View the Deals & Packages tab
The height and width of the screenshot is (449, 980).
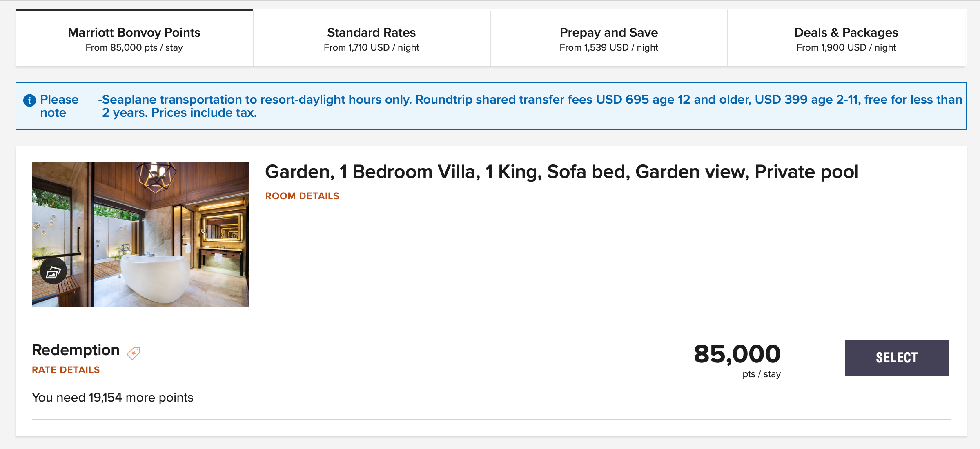click(x=846, y=38)
